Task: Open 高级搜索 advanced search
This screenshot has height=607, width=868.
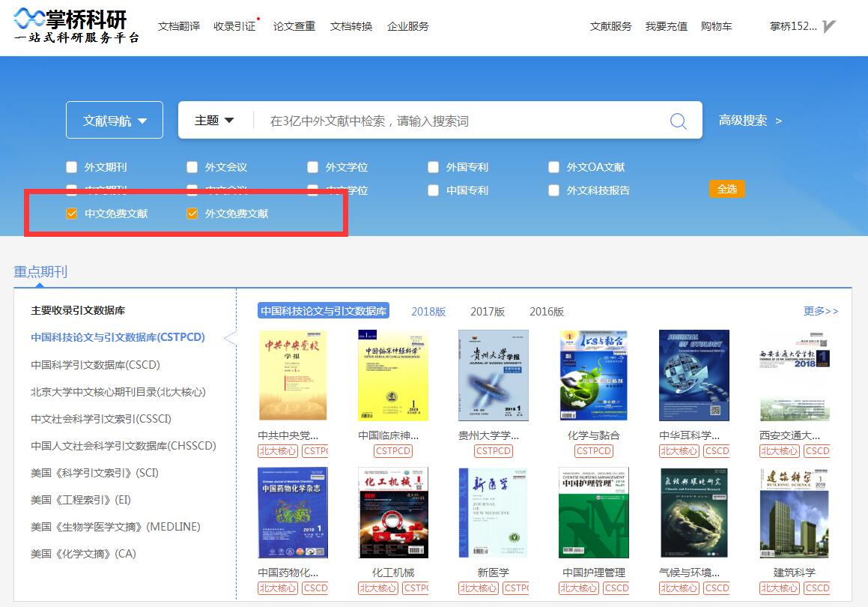Action: pyautogui.click(x=750, y=120)
